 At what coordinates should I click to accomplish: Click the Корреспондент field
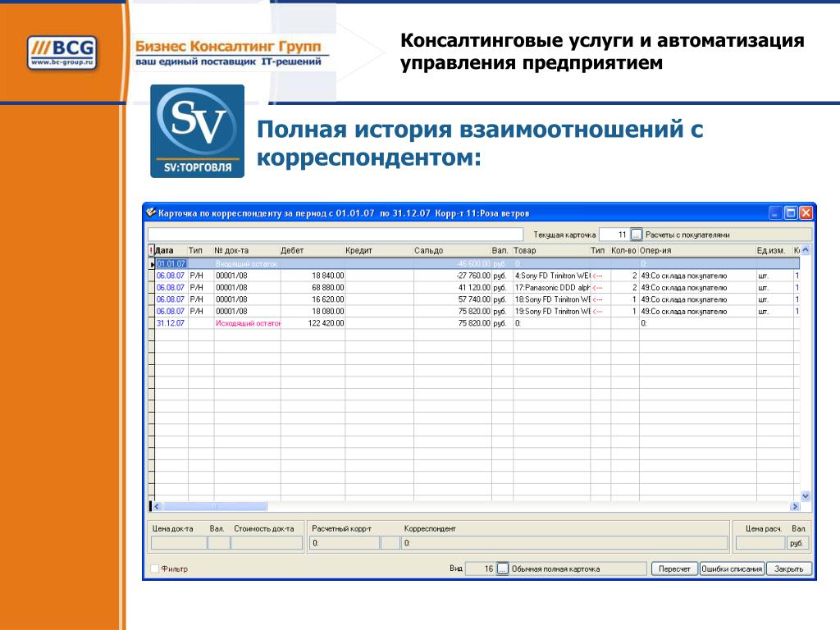[x=564, y=543]
